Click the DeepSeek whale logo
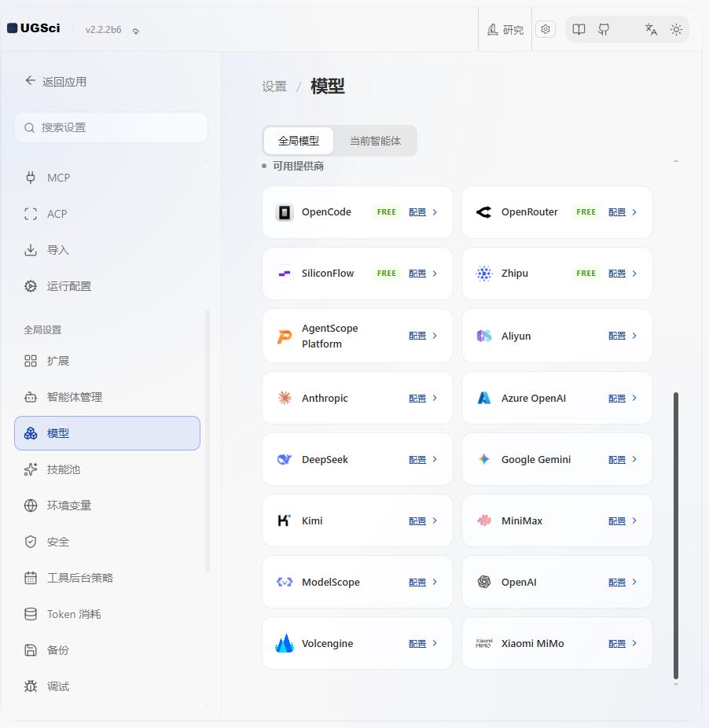This screenshot has width=709, height=728. tap(285, 459)
